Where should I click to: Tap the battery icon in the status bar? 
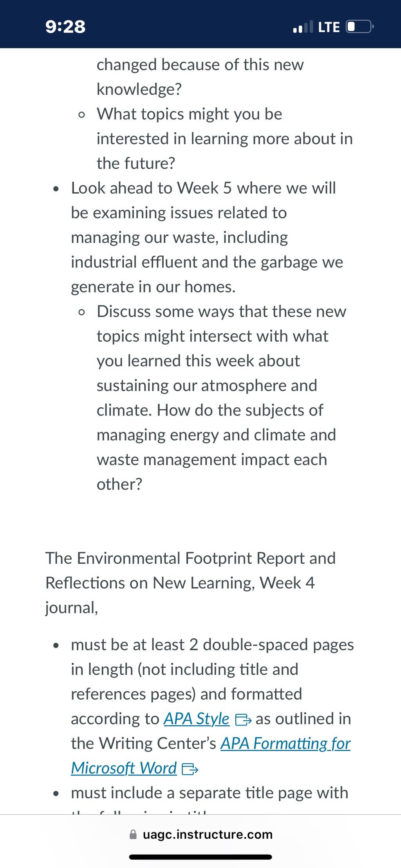pyautogui.click(x=359, y=27)
